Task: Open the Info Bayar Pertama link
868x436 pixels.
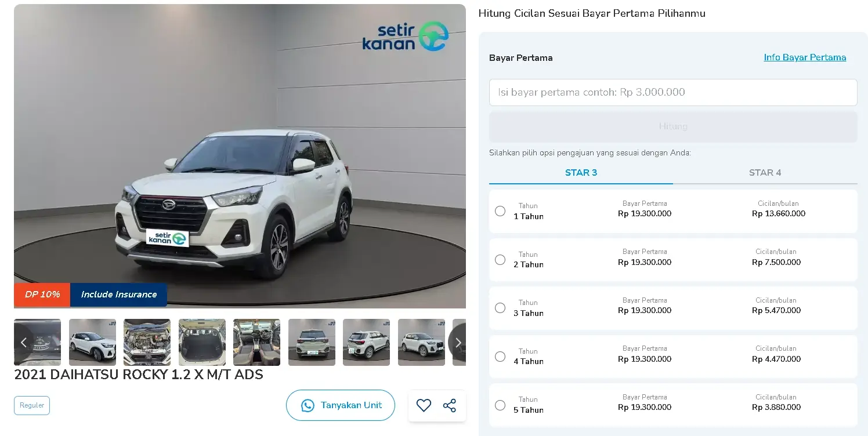Action: [805, 57]
